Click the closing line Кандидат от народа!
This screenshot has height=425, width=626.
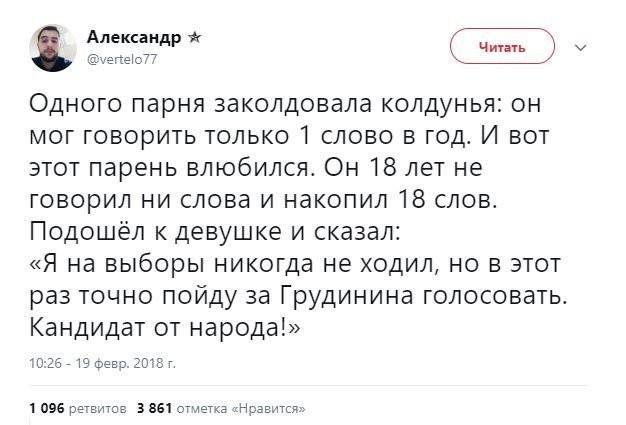pyautogui.click(x=166, y=329)
